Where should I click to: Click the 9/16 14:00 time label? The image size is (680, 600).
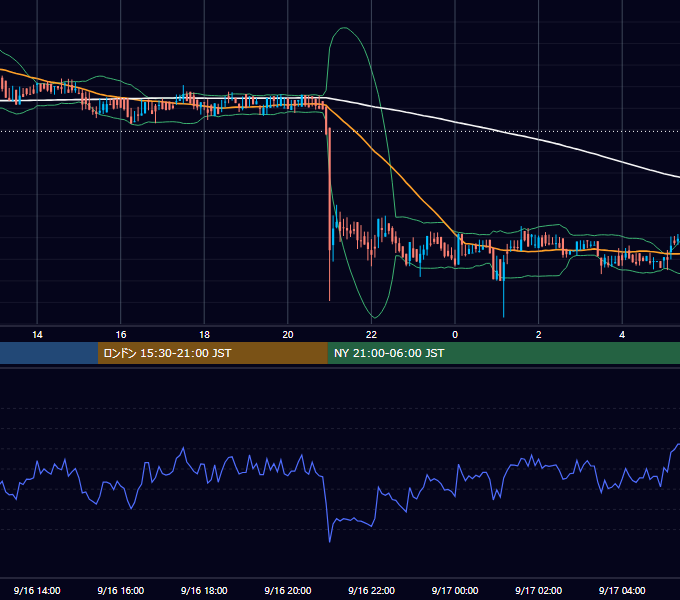pos(37,590)
